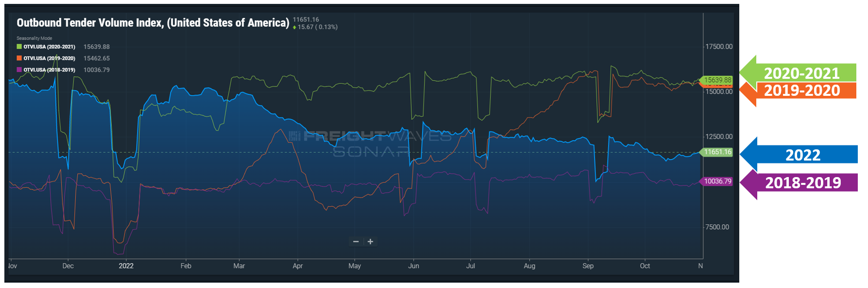Click the 2022 label on the time axis

[x=126, y=266]
